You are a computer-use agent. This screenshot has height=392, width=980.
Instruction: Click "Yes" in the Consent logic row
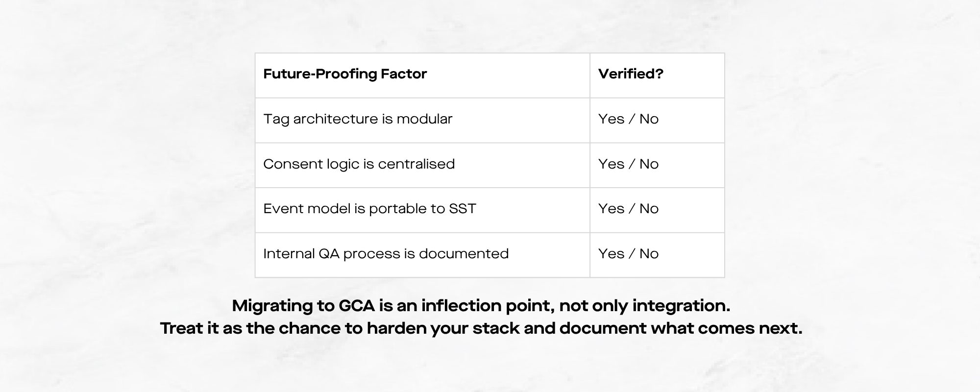[x=611, y=164]
